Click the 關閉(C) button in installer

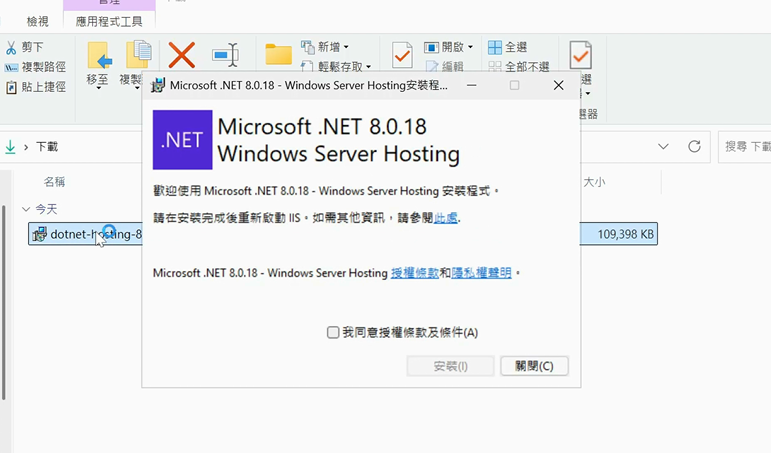534,366
